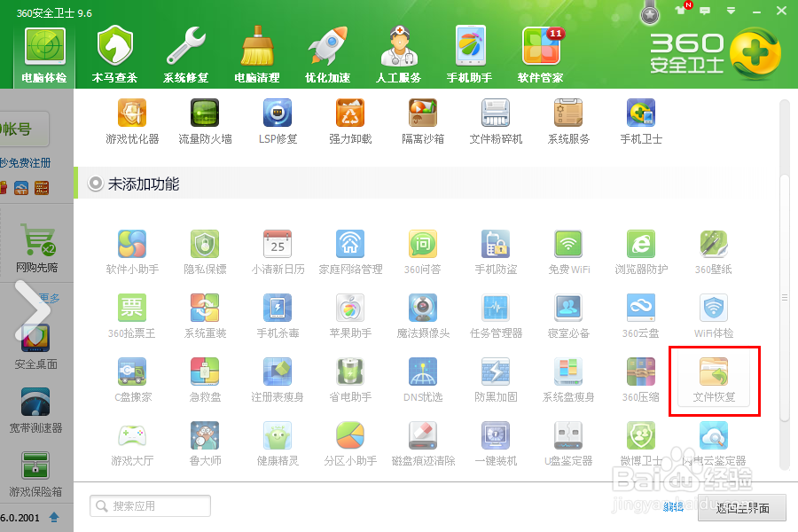Open 手机助手 tab
The width and height of the screenshot is (798, 532).
click(x=470, y=56)
